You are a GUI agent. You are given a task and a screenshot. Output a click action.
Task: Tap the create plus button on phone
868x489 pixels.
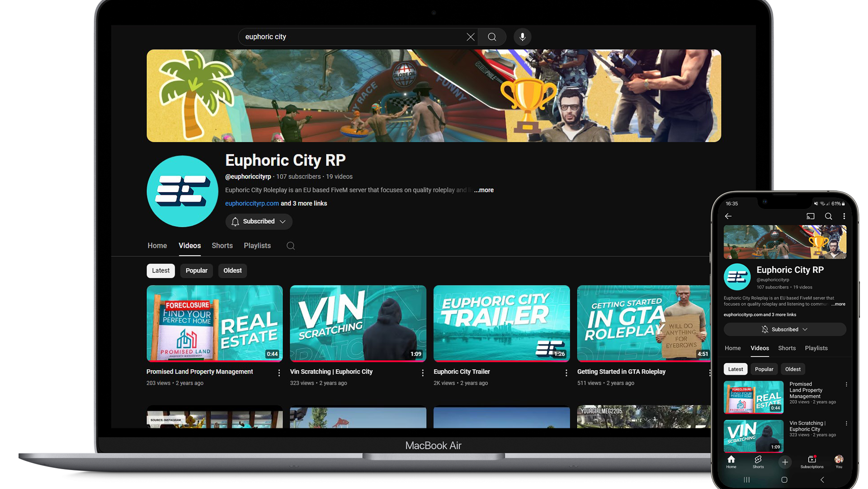coord(785,462)
